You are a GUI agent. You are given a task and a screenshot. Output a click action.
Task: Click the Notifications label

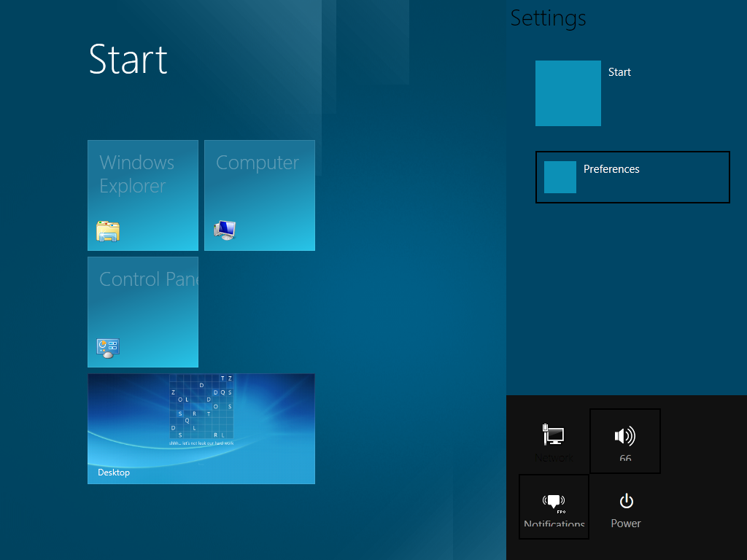(554, 524)
